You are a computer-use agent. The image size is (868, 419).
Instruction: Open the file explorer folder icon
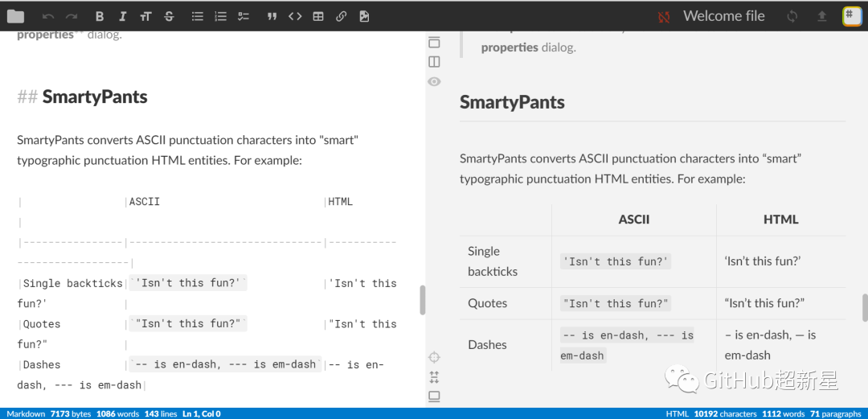point(15,16)
